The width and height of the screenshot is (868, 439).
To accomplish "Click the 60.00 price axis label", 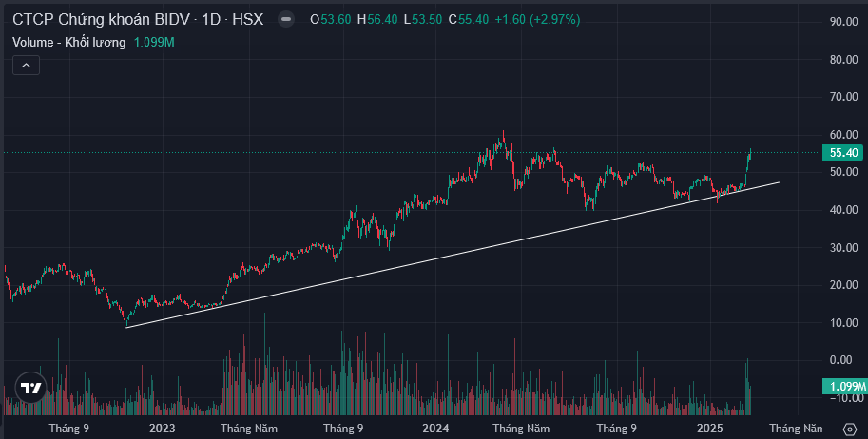I will click(x=843, y=135).
